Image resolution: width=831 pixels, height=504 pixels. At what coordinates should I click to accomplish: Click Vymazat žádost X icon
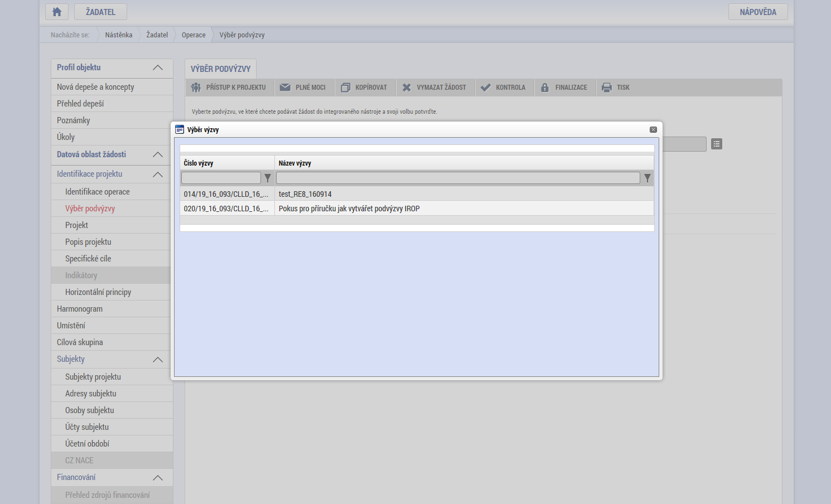(407, 88)
